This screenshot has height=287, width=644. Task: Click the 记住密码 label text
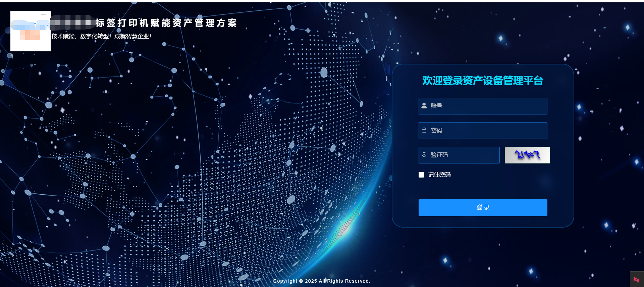[439, 175]
